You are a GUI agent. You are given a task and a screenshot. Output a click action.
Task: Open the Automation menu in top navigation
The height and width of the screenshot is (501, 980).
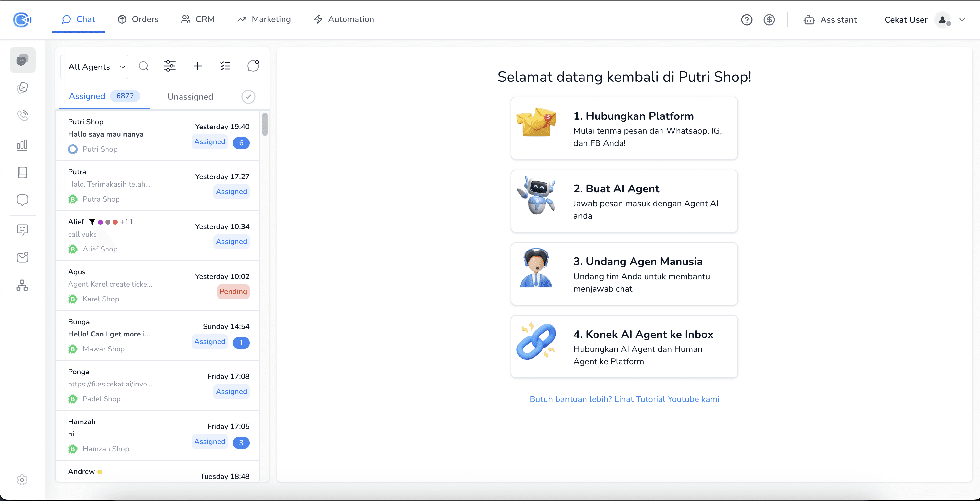[x=344, y=19]
